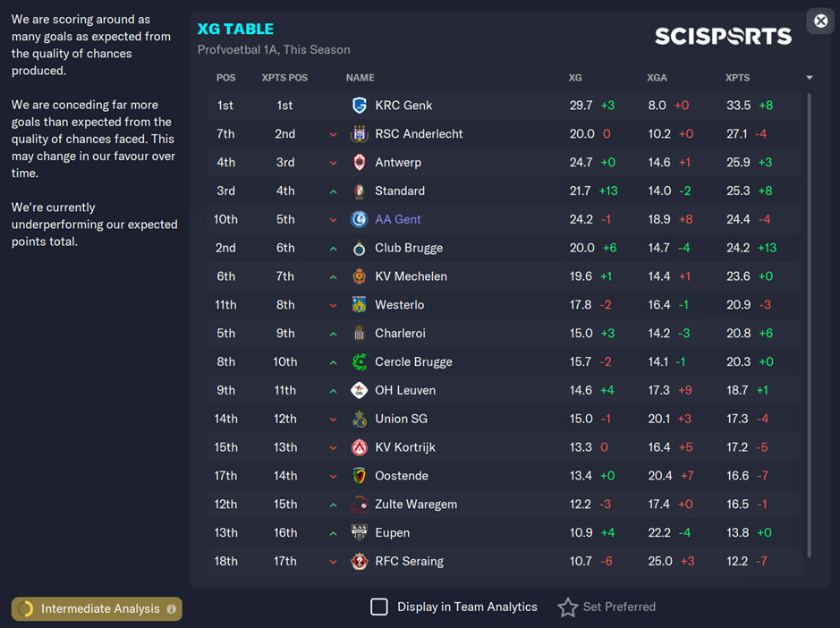Image resolution: width=840 pixels, height=628 pixels.
Task: Open the column options dropdown arrow
Action: [810, 78]
